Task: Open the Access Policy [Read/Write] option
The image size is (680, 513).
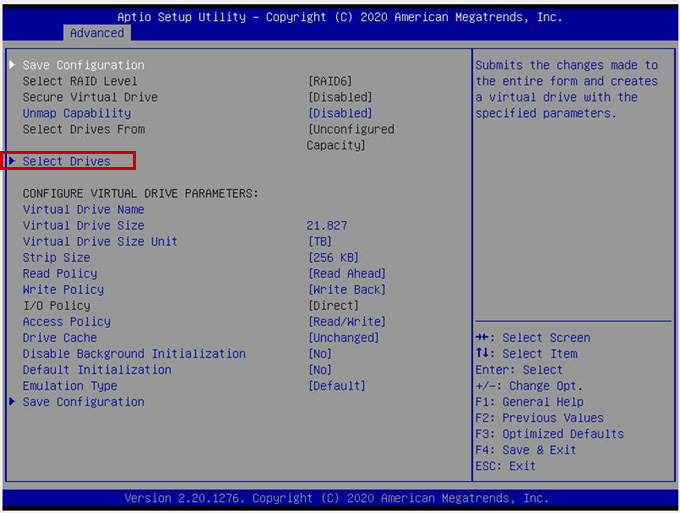Action: click(346, 322)
